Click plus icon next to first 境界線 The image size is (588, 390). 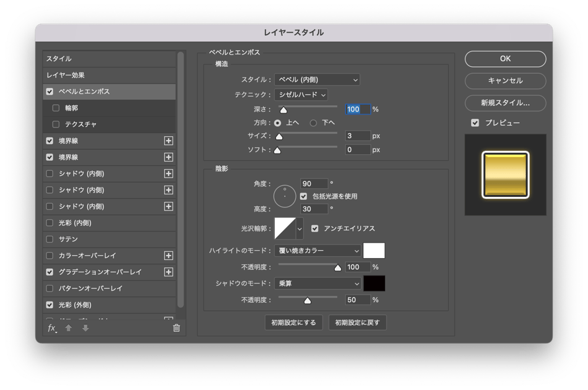(x=168, y=141)
